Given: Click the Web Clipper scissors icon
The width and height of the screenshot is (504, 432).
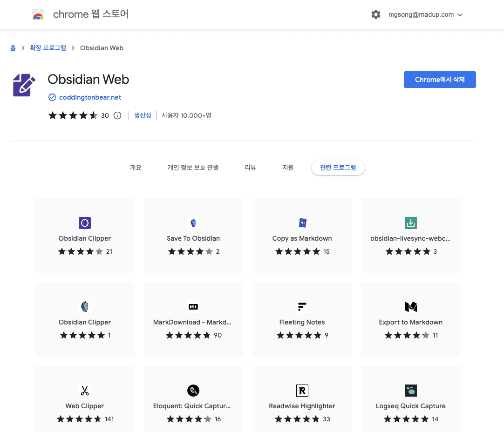Looking at the screenshot, I should (85, 391).
